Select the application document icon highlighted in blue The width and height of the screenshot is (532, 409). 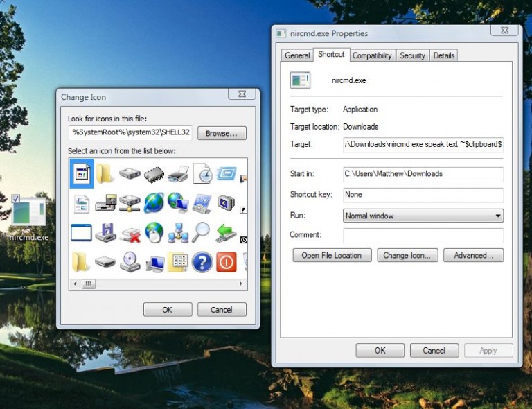(x=82, y=174)
